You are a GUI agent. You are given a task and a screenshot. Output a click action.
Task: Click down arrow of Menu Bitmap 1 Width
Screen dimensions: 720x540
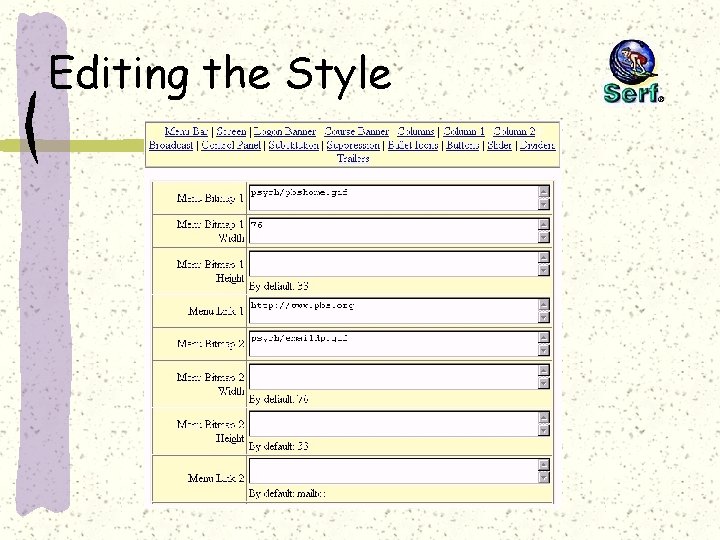(544, 237)
